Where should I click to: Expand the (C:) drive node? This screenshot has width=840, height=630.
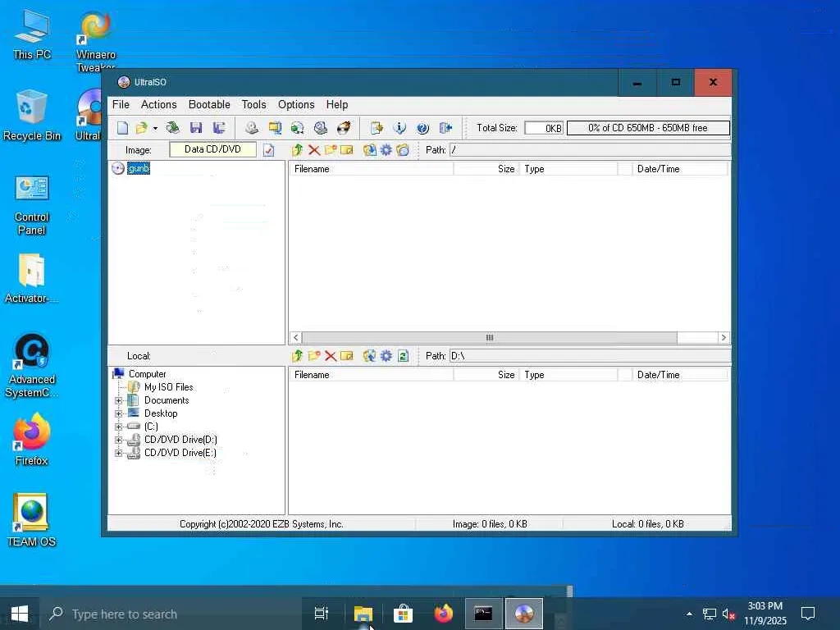click(118, 427)
